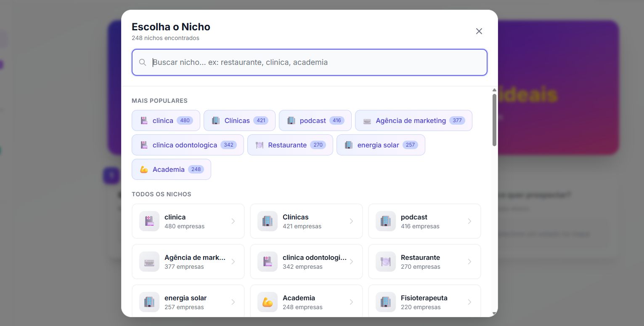Click the drumstick icon on the Academia card
644x326 pixels.
click(x=267, y=302)
